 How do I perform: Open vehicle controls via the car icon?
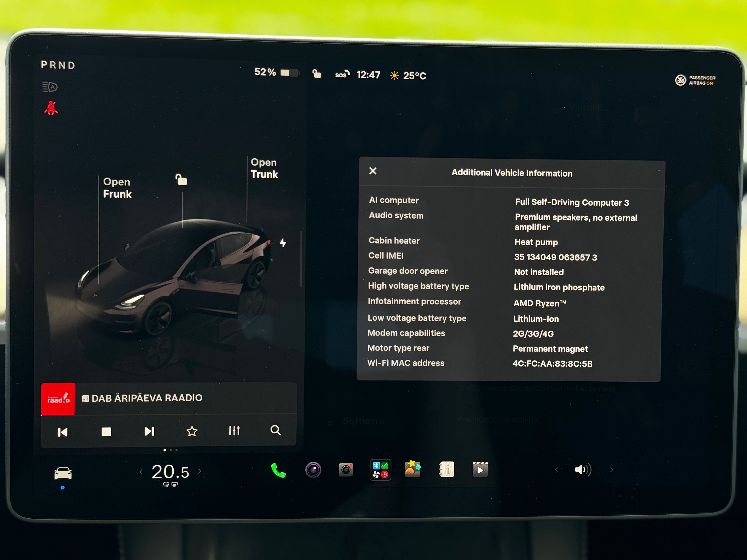coord(63,473)
